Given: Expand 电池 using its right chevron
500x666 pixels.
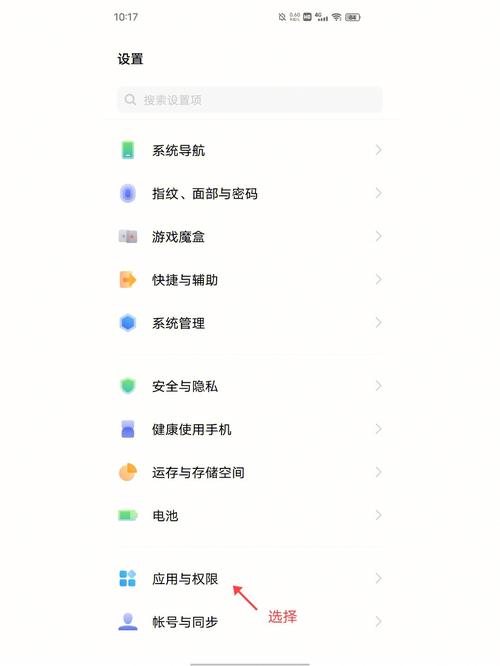Looking at the screenshot, I should [378, 515].
